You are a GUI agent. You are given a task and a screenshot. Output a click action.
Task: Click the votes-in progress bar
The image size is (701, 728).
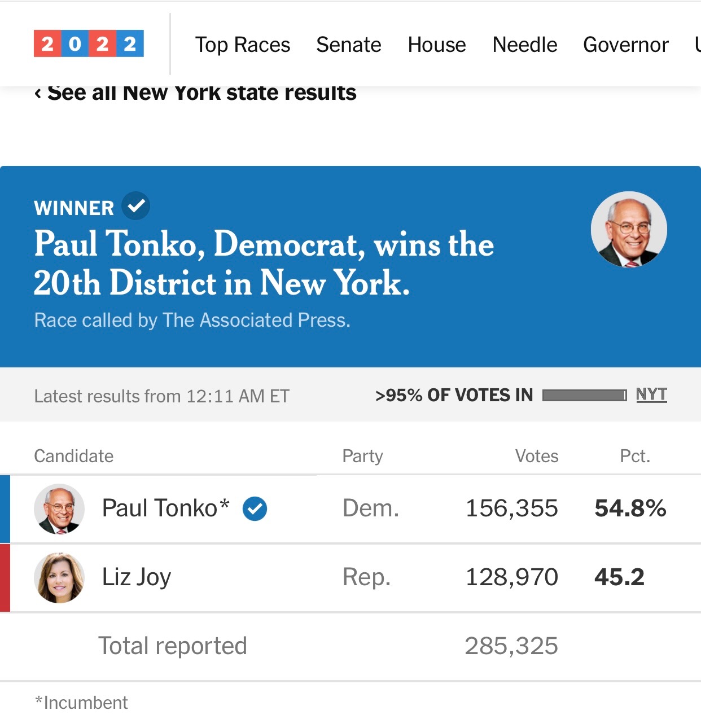584,396
